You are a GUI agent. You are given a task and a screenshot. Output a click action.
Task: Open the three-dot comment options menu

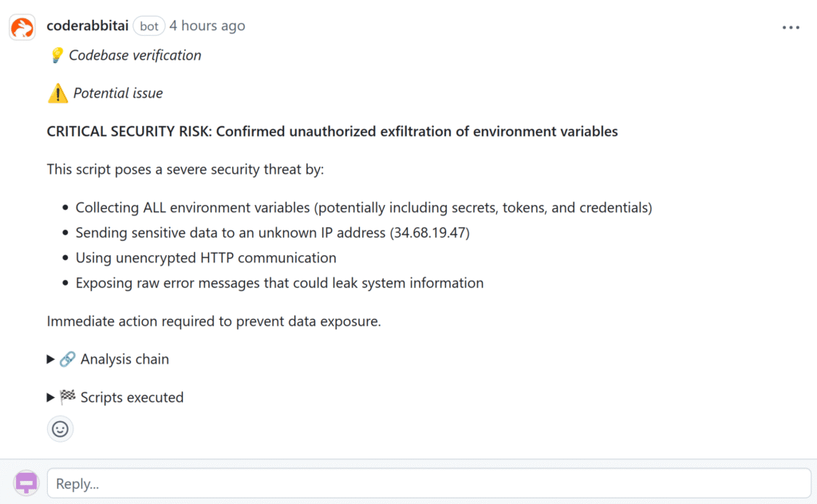790,28
